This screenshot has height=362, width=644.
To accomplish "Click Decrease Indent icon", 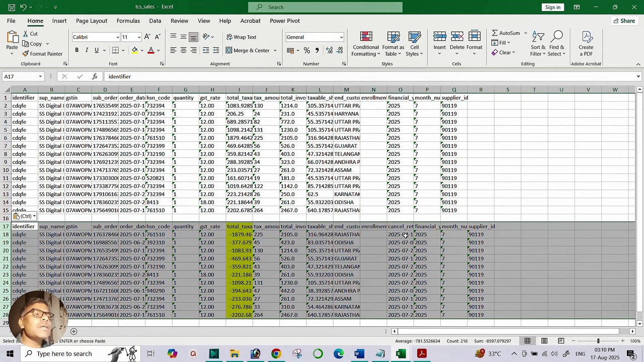I will 206,50.
